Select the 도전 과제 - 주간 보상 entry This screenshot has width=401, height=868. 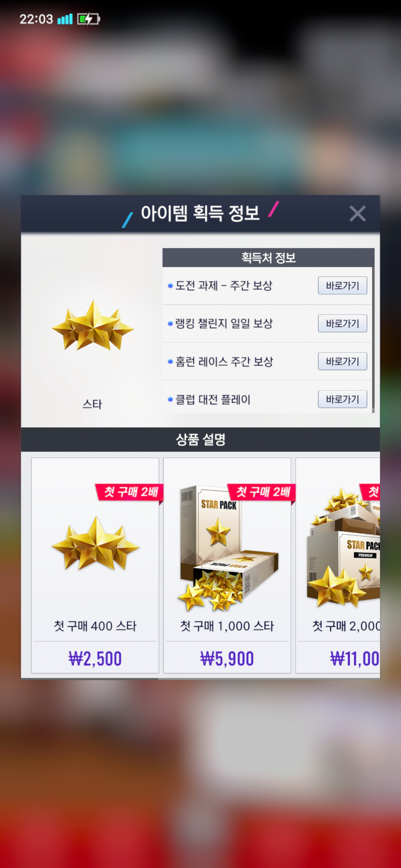point(224,286)
